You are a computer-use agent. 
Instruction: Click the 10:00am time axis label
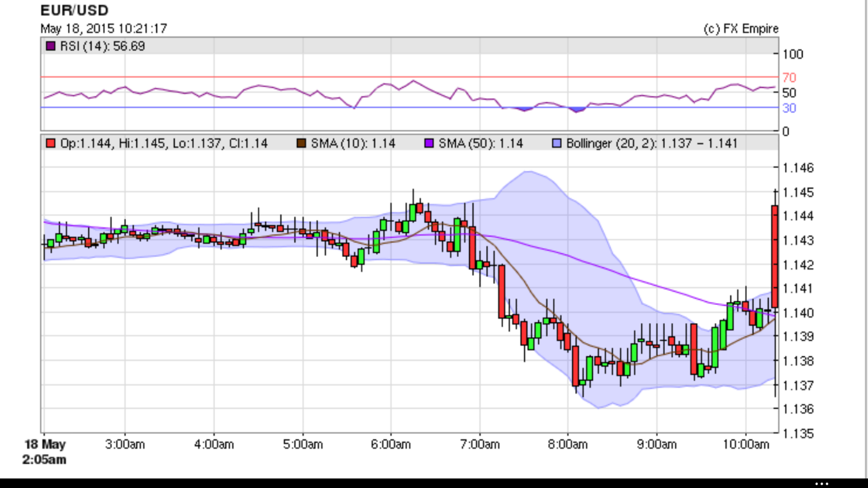pos(745,444)
